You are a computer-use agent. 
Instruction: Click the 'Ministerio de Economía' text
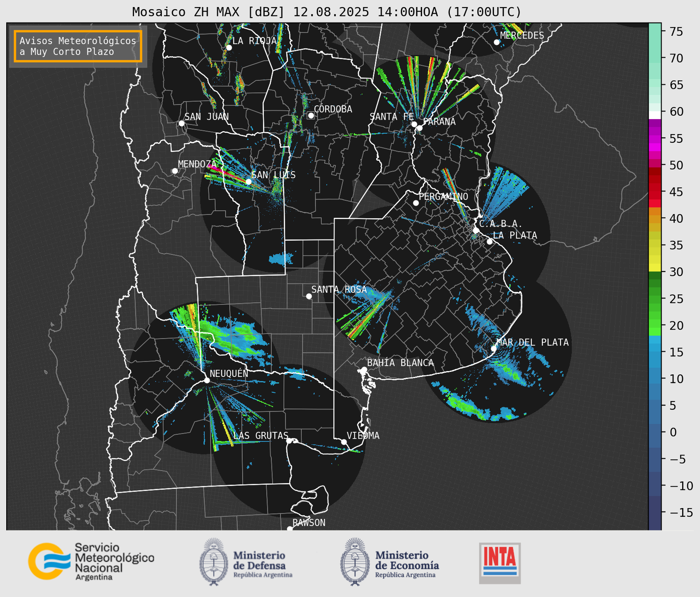pyautogui.click(x=407, y=560)
